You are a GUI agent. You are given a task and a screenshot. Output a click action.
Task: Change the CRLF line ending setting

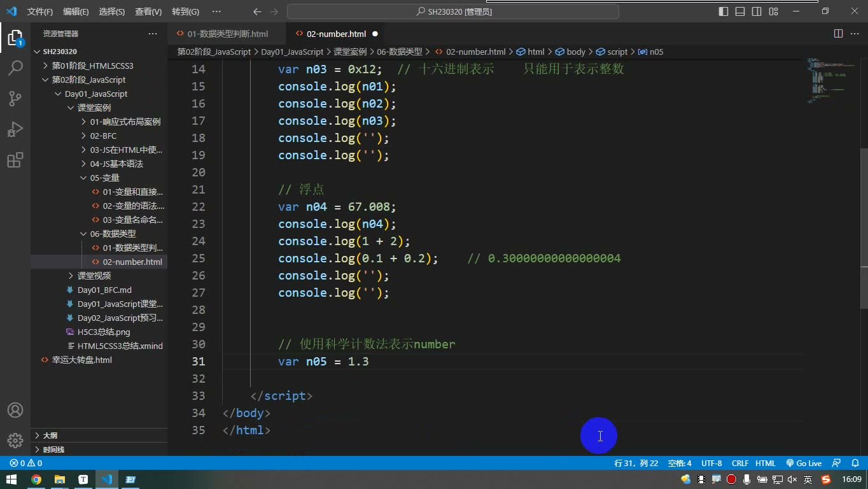click(x=740, y=464)
